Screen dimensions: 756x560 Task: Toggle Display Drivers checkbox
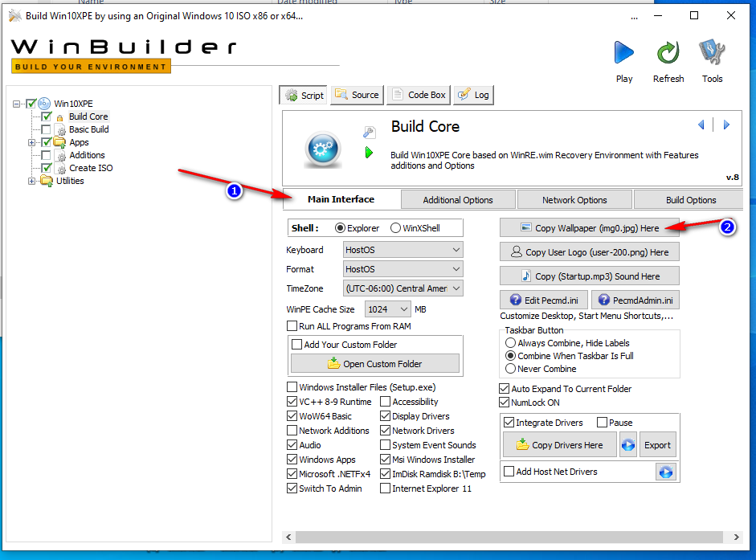click(385, 415)
